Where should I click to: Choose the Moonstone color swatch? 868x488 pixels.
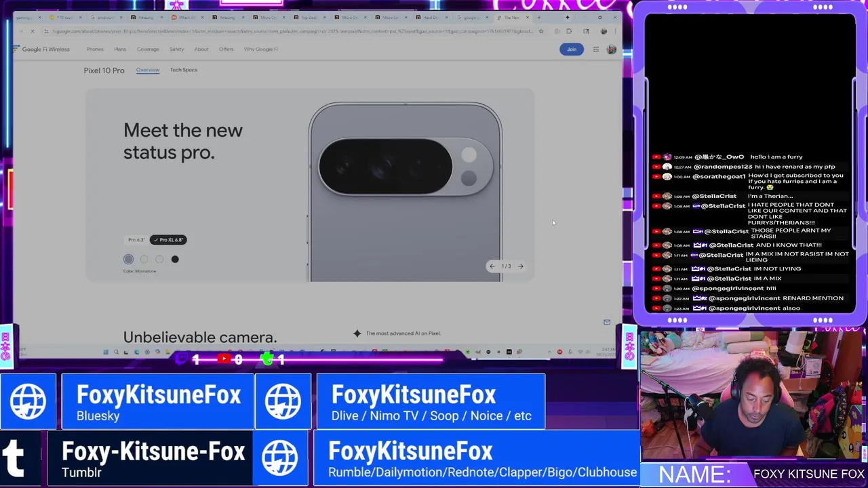pyautogui.click(x=128, y=259)
